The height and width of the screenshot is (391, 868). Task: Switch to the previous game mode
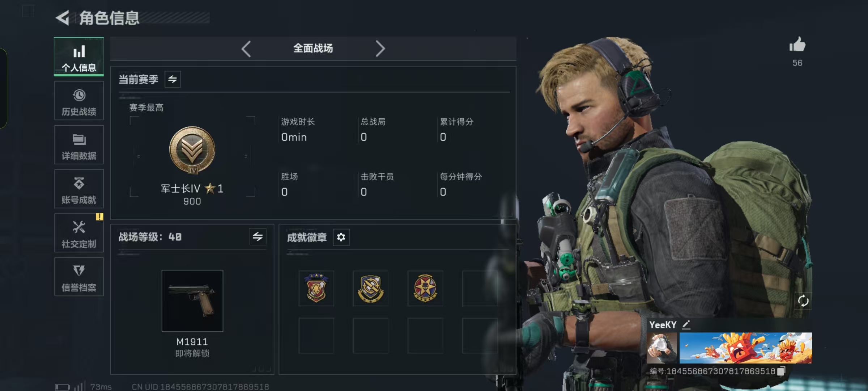(x=246, y=49)
